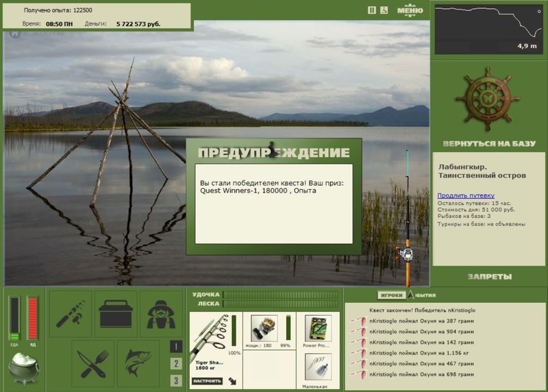This screenshot has height=392, width=548.
Task: Click the ЕДА hunger level bar
Action: click(14, 318)
